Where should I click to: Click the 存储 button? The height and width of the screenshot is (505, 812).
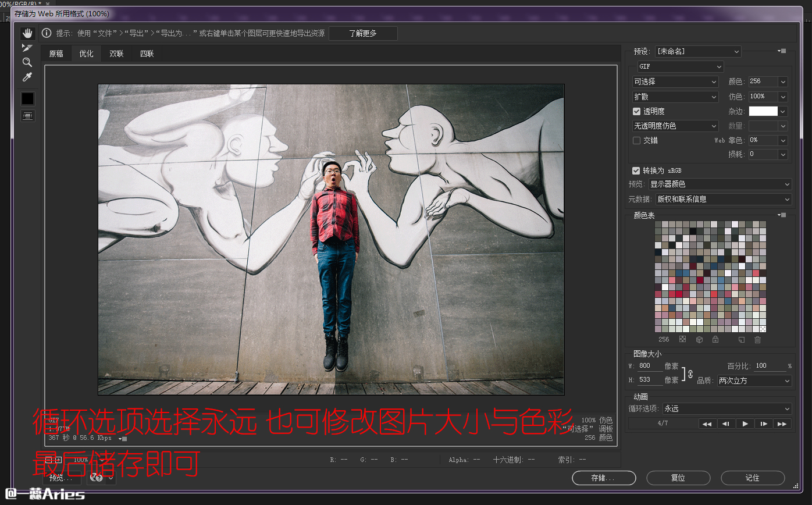(x=604, y=478)
